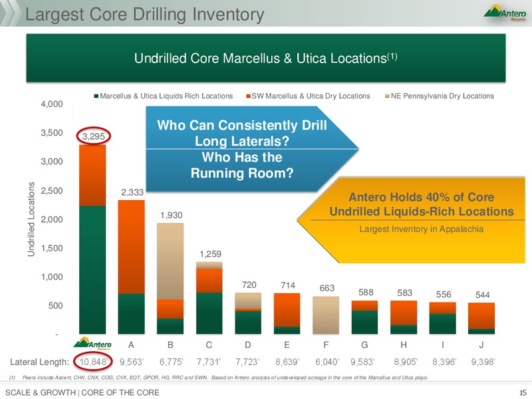Image resolution: width=532 pixels, height=399 pixels.
Task: Select the 'Largest Core Drilling Inventory' title
Action: point(145,15)
